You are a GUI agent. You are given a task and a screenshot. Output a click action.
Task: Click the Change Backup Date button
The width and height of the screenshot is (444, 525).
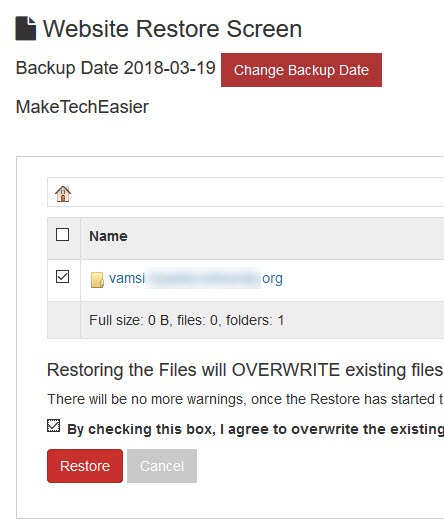click(x=301, y=70)
